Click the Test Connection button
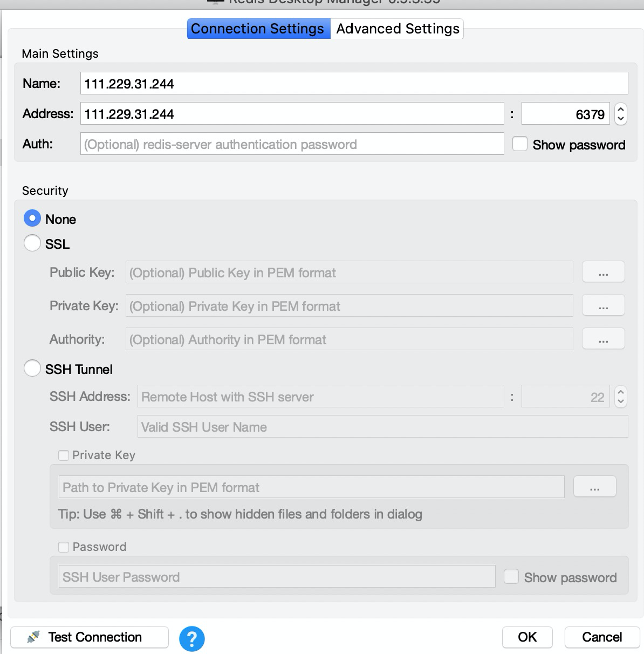The image size is (644, 654). (90, 637)
